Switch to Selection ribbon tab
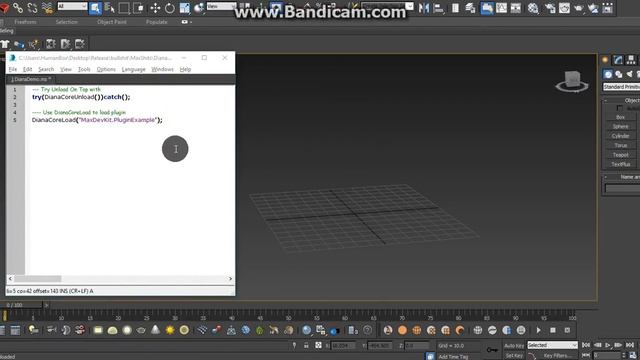Image resolution: width=640 pixels, height=360 pixels. click(67, 22)
